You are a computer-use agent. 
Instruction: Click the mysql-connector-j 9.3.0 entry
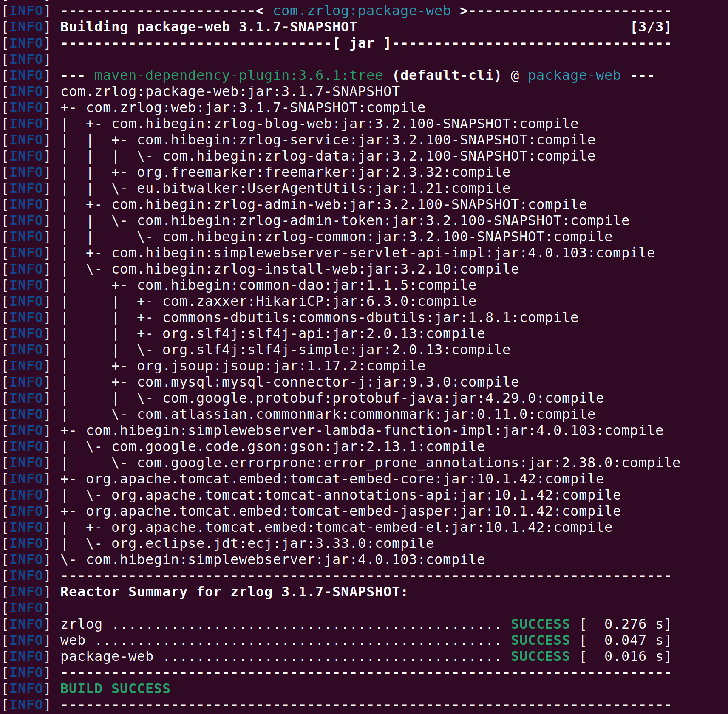(328, 382)
